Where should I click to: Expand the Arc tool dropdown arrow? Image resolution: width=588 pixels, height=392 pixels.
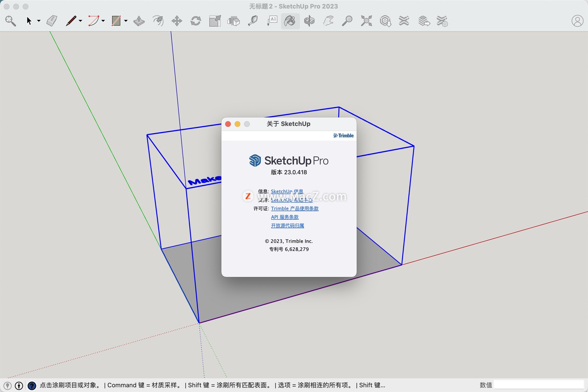(x=103, y=21)
